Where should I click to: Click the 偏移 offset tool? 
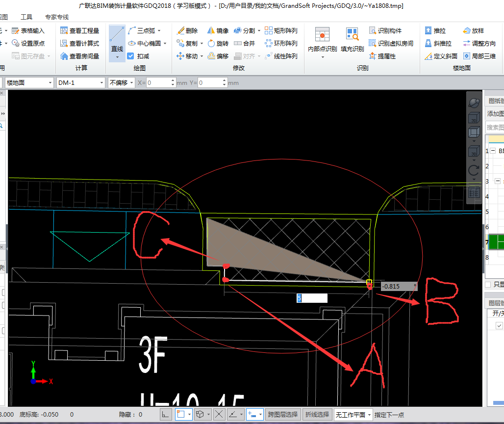pos(218,56)
